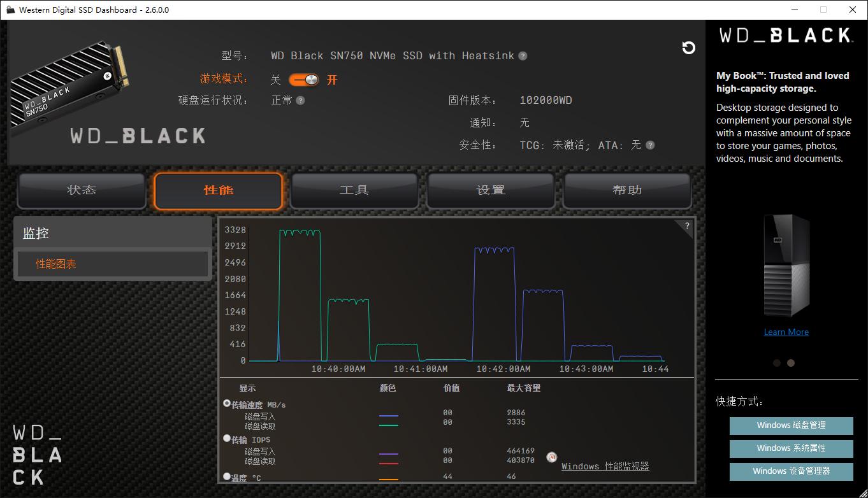Switch to the 工具 tab
868x498 pixels.
click(x=354, y=190)
